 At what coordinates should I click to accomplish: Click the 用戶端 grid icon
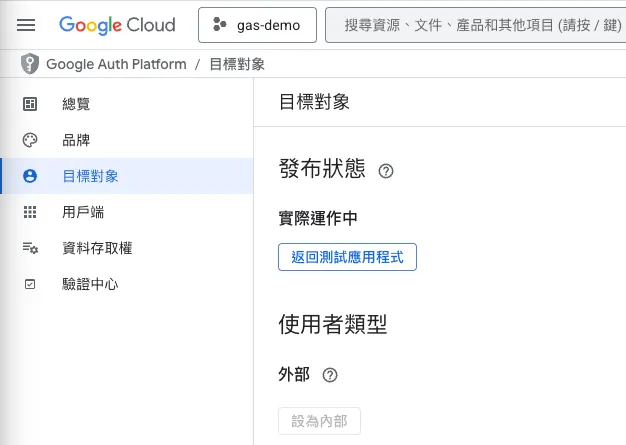pyautogui.click(x=30, y=212)
